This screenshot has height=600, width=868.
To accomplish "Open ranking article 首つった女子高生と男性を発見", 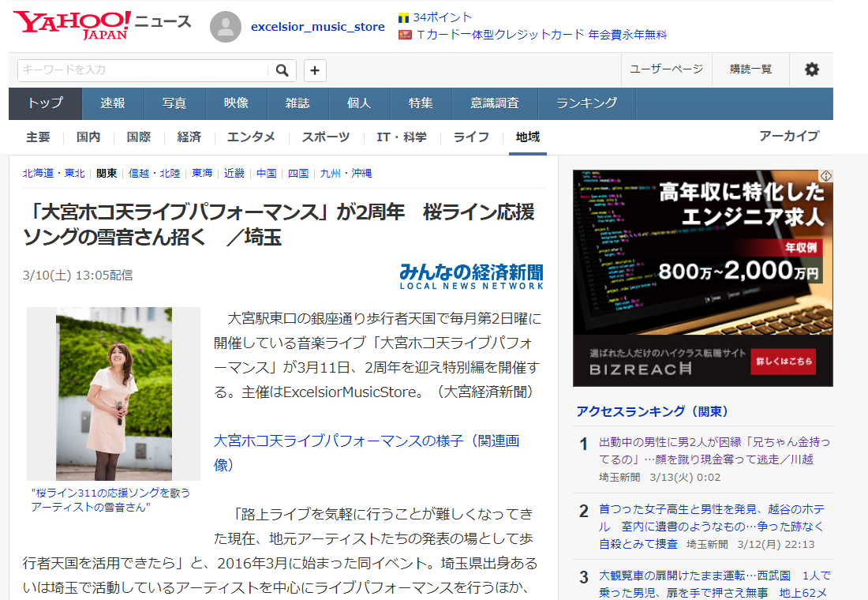I will tap(711, 527).
